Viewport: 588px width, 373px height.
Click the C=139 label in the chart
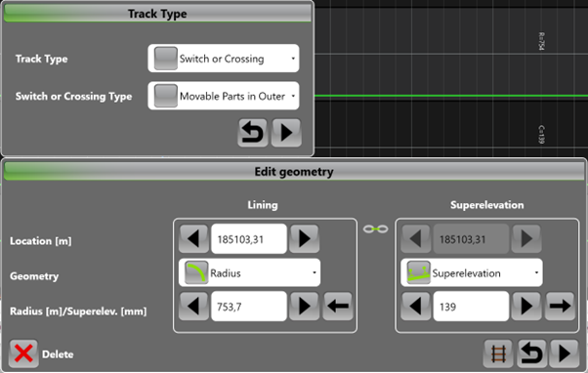tap(541, 134)
